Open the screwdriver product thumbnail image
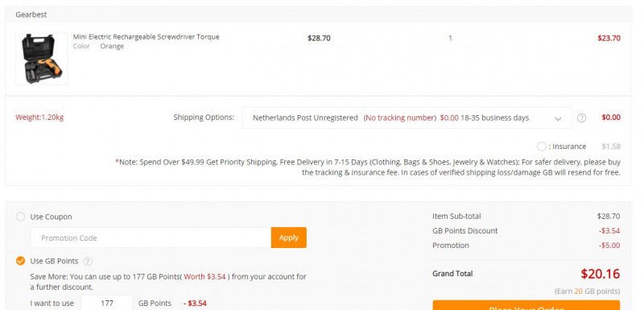 pyautogui.click(x=42, y=59)
